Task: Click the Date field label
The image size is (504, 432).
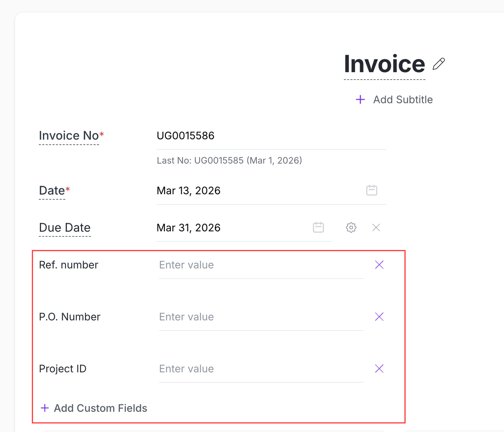Action: tap(52, 190)
